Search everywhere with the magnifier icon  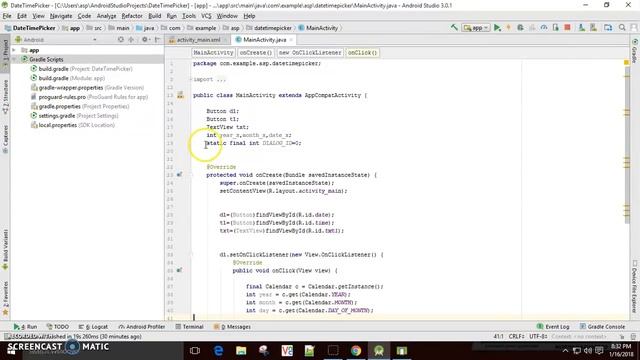click(622, 27)
